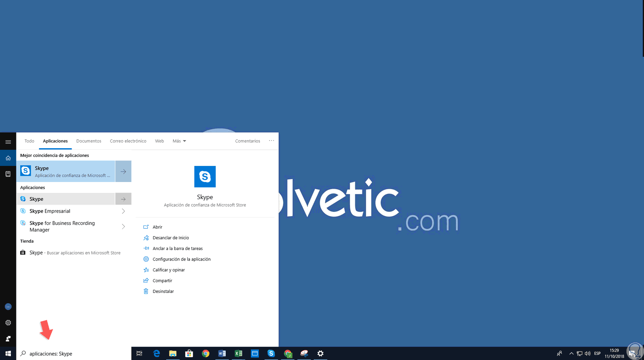644x360 pixels.
Task: Click the Home icon in search sidebar
Action: coord(8,158)
